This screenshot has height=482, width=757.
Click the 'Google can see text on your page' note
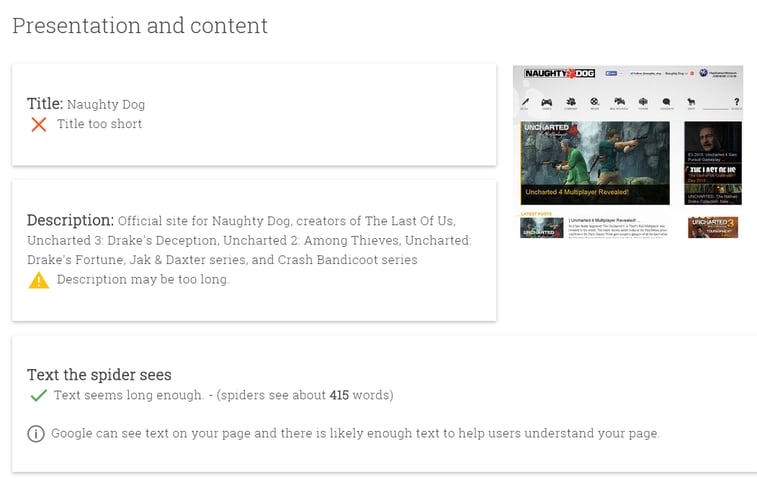(x=355, y=434)
